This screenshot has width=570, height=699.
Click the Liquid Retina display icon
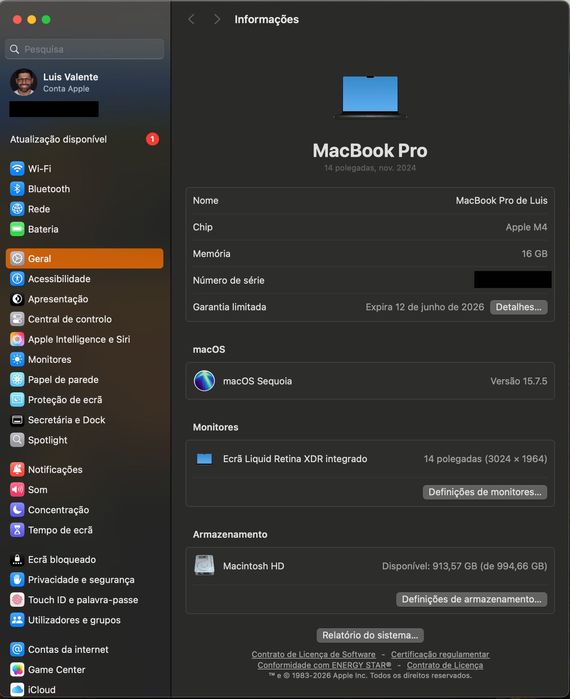click(205, 459)
